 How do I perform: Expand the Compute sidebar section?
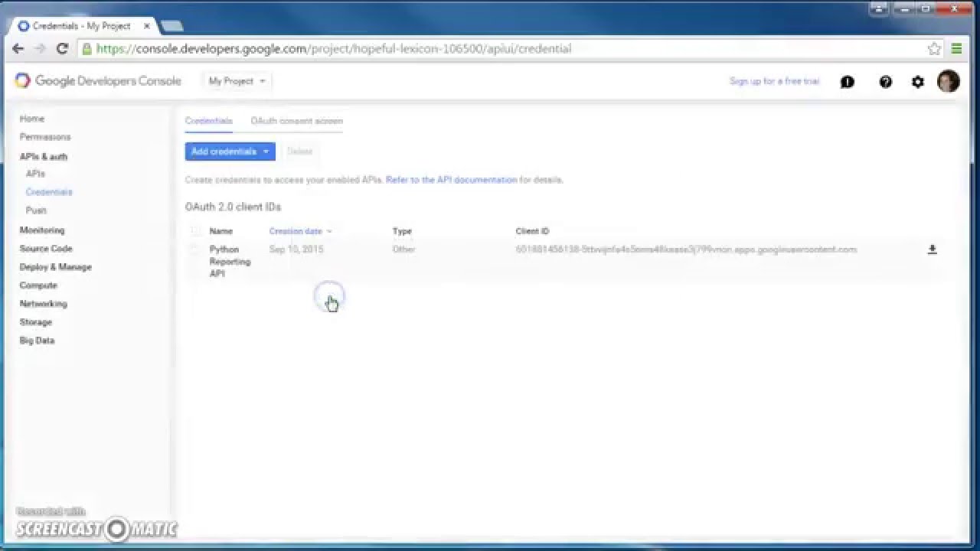pos(38,285)
